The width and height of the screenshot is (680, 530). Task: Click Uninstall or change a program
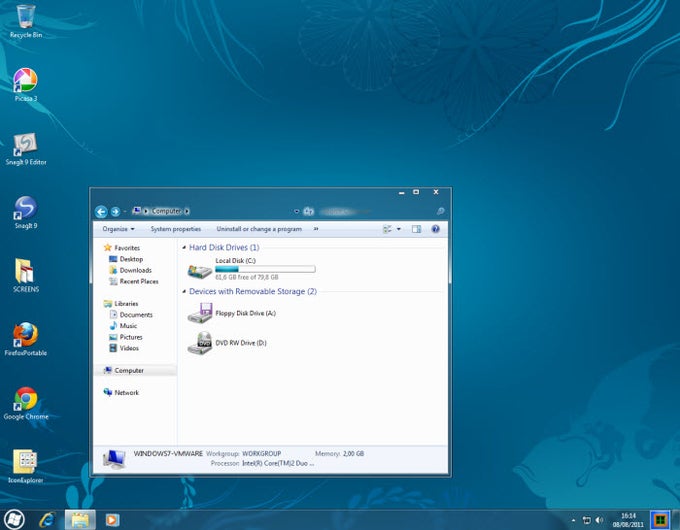259,229
